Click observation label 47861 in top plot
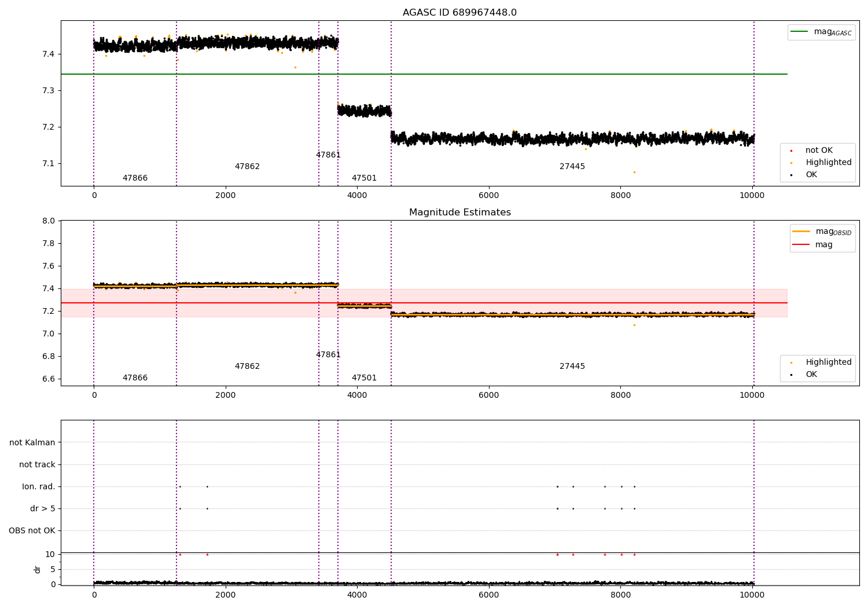The image size is (868, 608). (328, 155)
